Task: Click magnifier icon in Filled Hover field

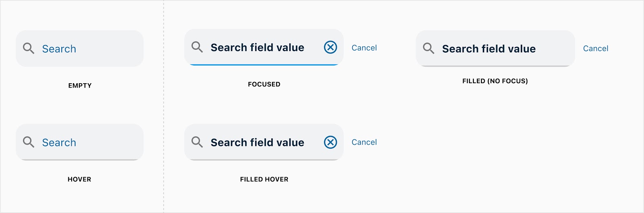Action: [197, 142]
